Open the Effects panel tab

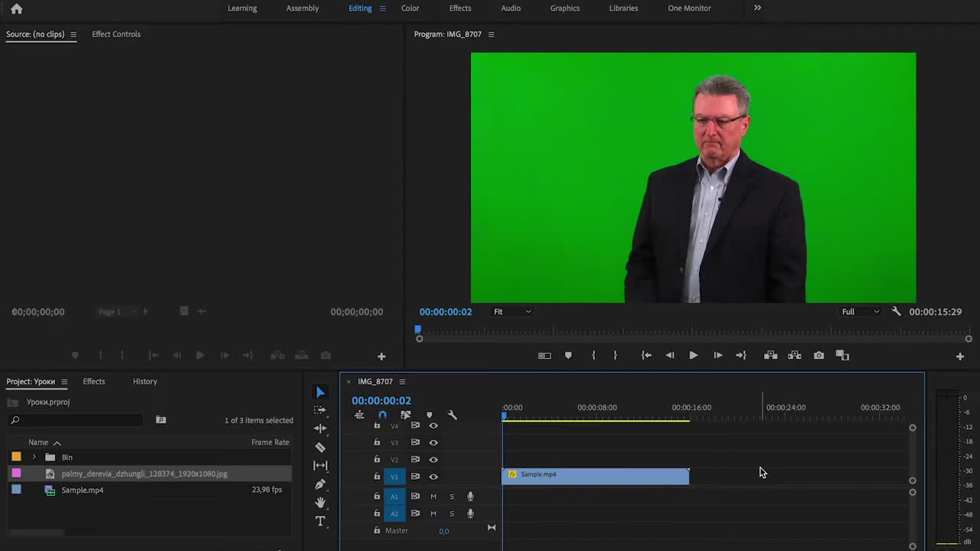pos(94,381)
